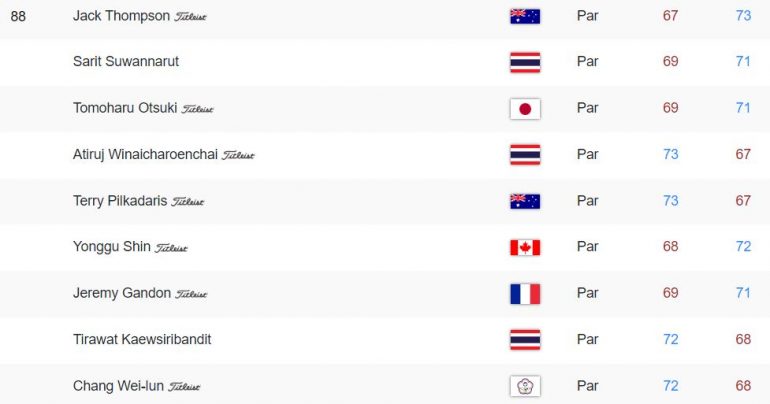Screen dimensions: 770x404
Task: Click the Titleist logo next to Atiruj Winaicharoenchai
Action: point(238,156)
